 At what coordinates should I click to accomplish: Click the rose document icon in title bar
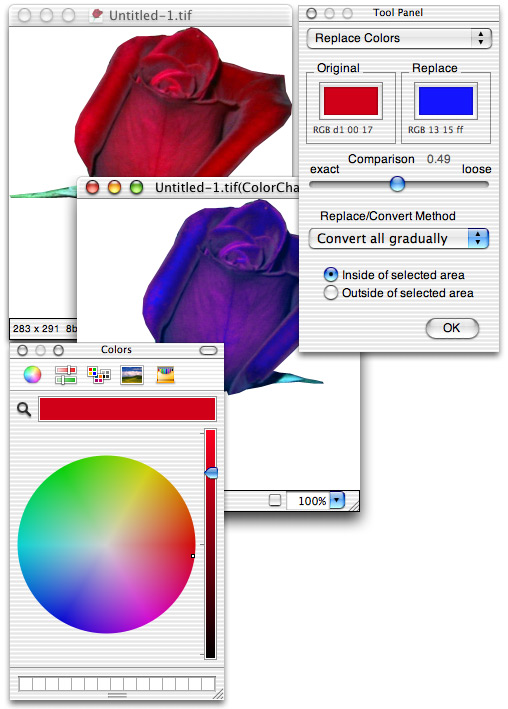pyautogui.click(x=97, y=15)
